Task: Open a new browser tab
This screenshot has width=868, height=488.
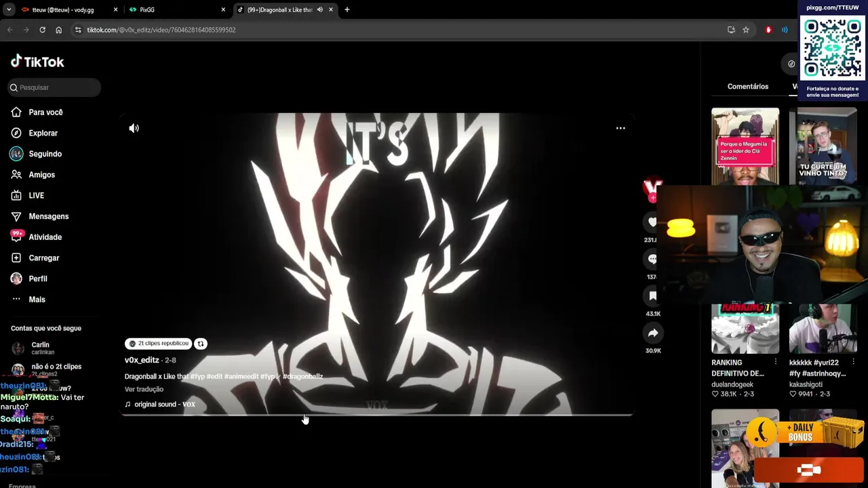Action: (x=347, y=10)
